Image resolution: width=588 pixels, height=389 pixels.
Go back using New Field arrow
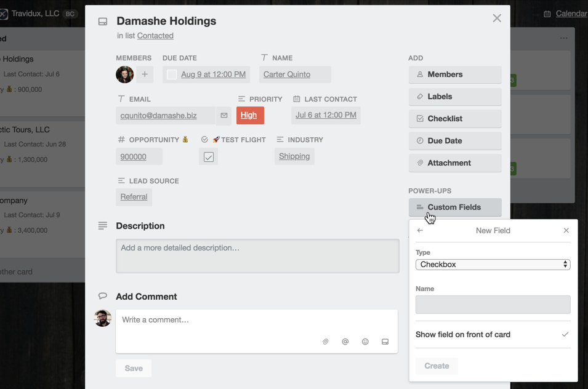coord(420,230)
